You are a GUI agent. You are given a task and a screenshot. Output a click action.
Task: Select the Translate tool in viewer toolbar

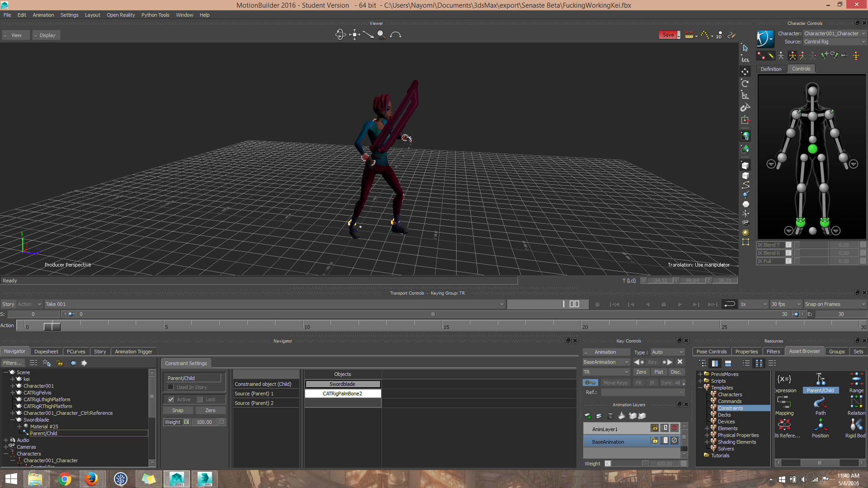tap(745, 72)
